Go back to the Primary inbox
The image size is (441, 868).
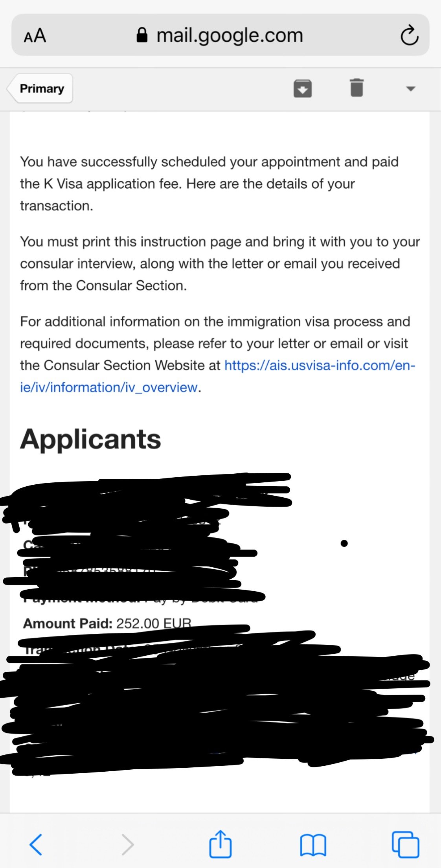click(40, 88)
